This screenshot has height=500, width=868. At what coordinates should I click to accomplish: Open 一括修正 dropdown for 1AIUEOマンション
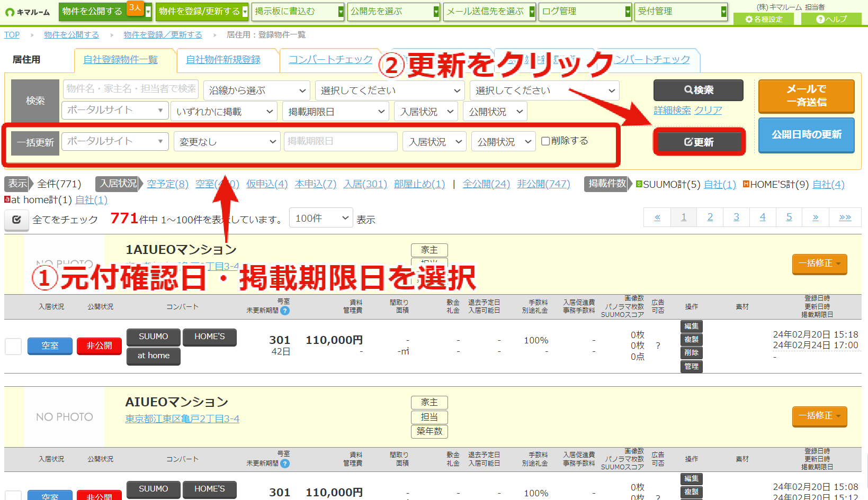pos(819,263)
